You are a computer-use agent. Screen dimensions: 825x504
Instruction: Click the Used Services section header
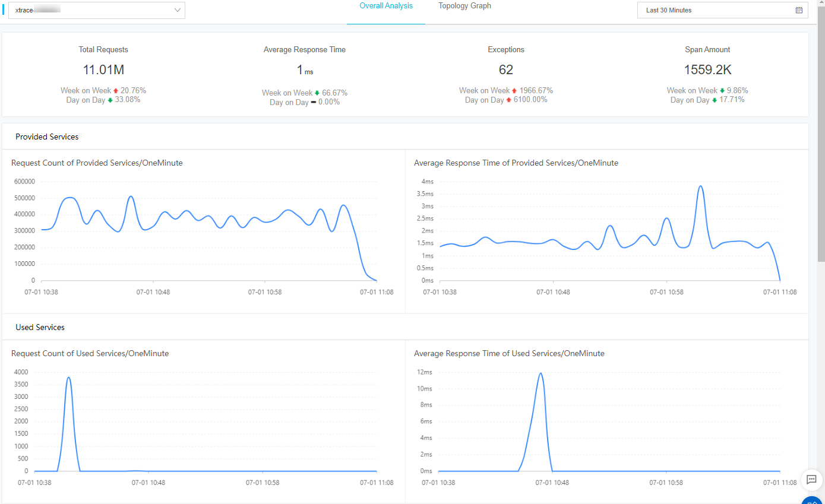[x=40, y=327]
